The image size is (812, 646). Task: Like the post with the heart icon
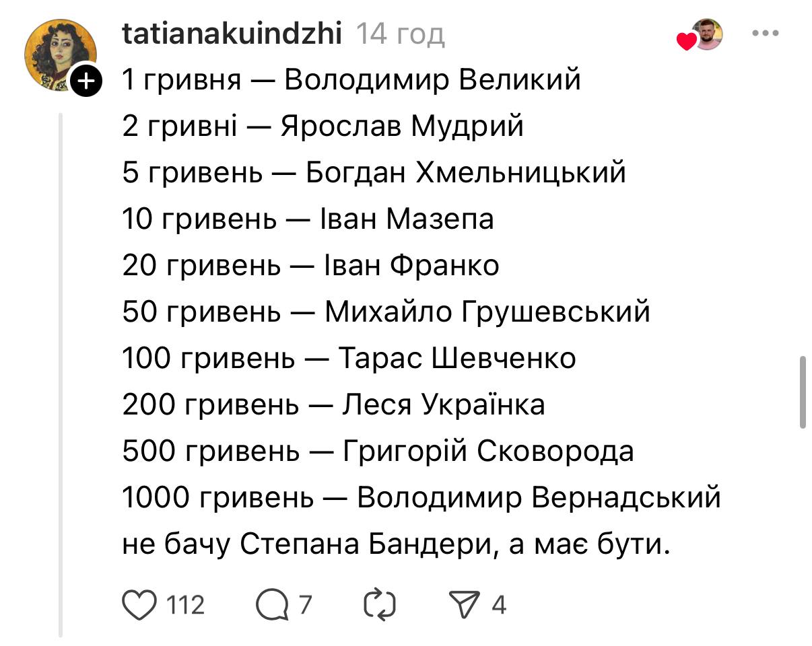point(138,604)
